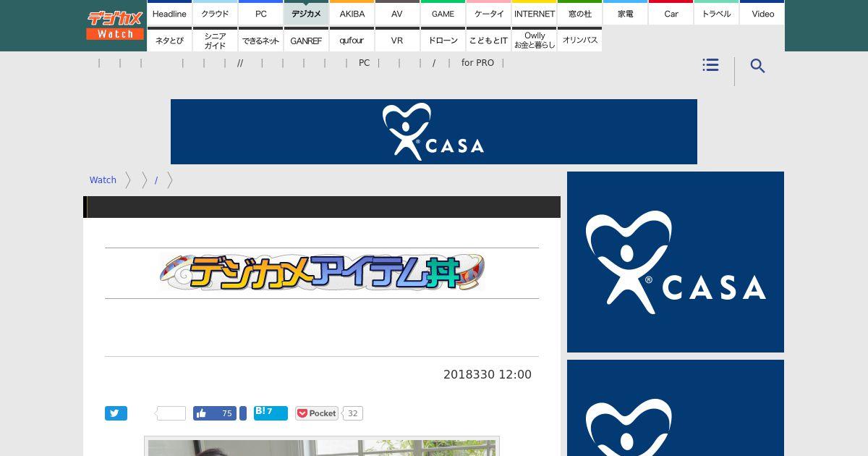
Task: Click the Facebook like count 75
Action: [226, 413]
